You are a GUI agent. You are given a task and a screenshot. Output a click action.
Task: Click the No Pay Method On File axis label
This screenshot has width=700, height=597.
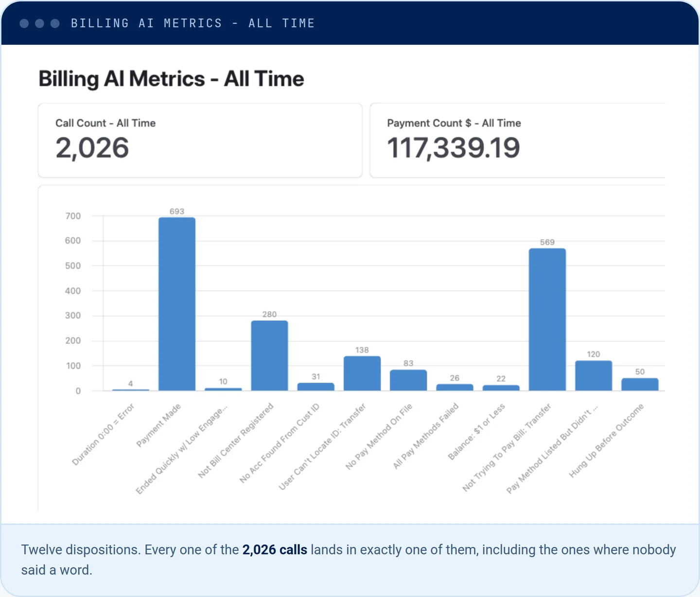[379, 436]
